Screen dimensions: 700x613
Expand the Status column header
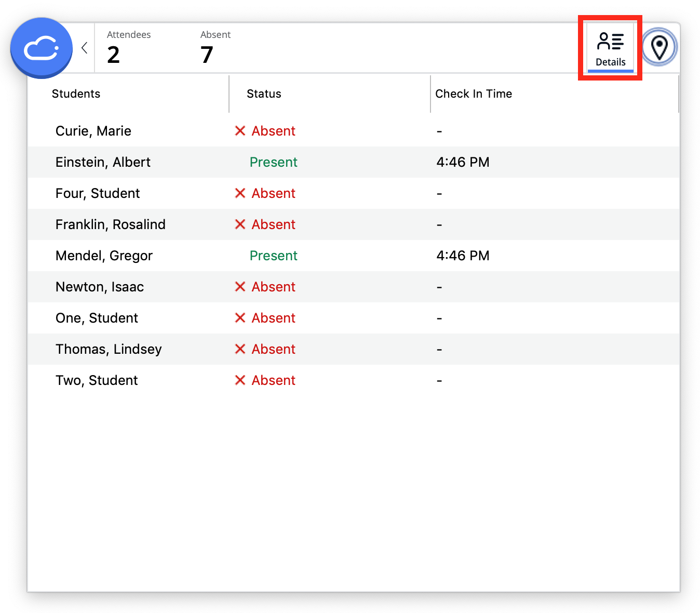(264, 94)
